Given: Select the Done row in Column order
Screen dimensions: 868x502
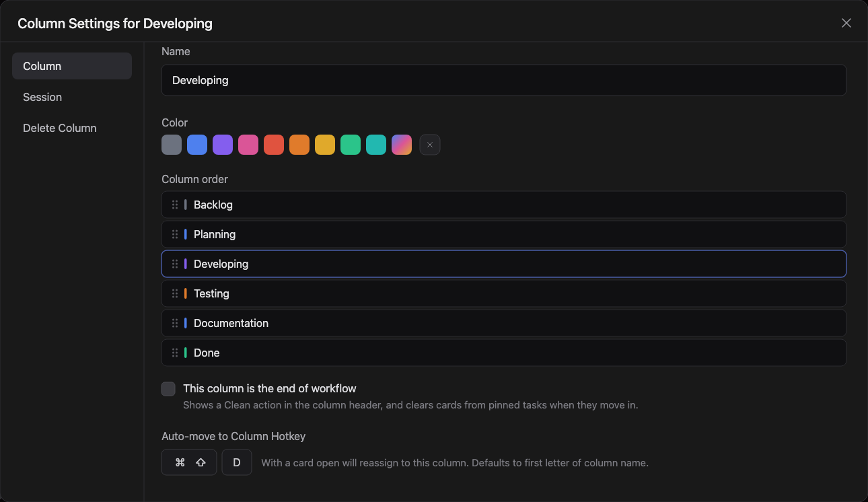Looking at the screenshot, I should 504,353.
